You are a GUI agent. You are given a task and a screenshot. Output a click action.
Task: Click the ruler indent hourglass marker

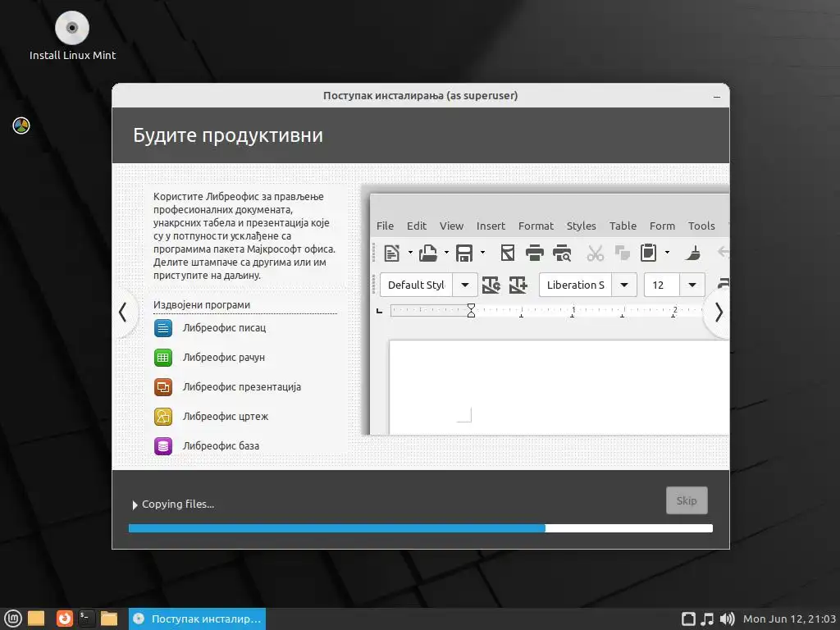click(x=471, y=310)
